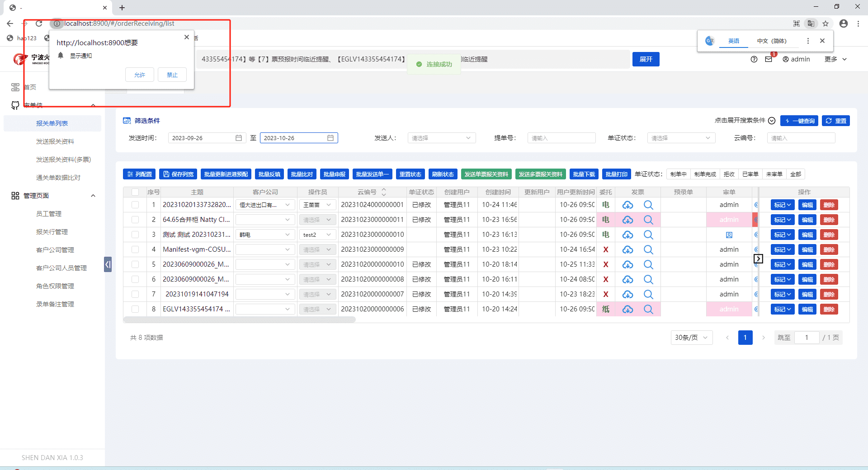Check the checkbox for row 2
This screenshot has width=868, height=470.
pyautogui.click(x=135, y=220)
